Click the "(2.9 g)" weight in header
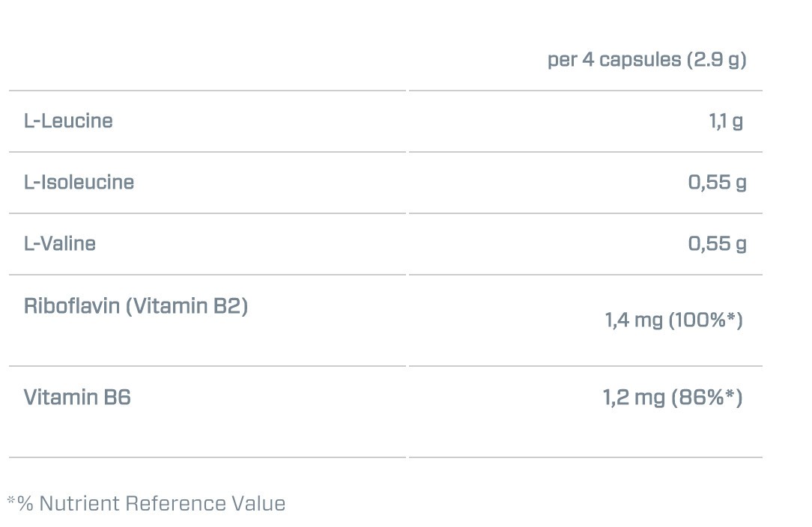Screen dimensions: 812x527 (x=716, y=60)
